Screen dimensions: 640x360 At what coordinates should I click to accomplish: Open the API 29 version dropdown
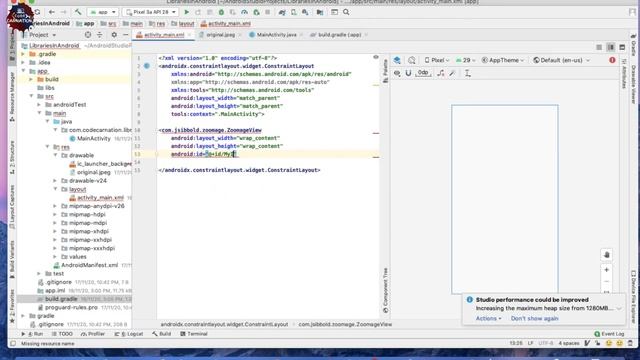tap(466, 60)
